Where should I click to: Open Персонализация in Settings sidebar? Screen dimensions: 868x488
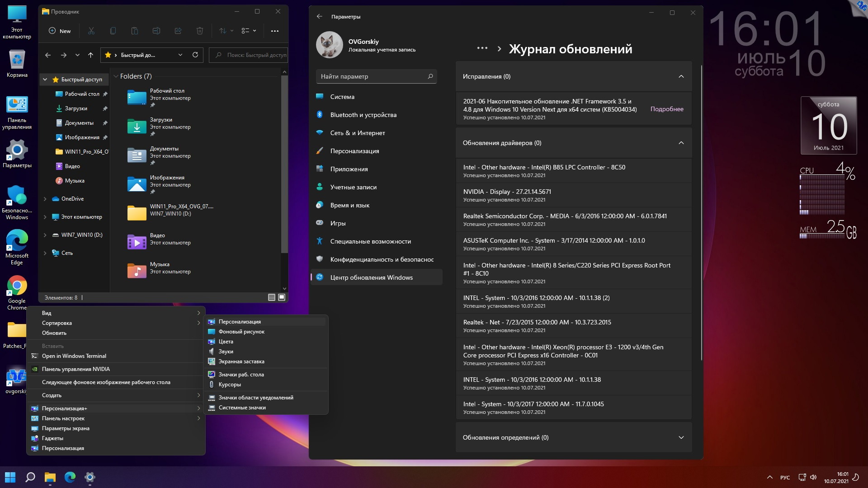pyautogui.click(x=354, y=151)
